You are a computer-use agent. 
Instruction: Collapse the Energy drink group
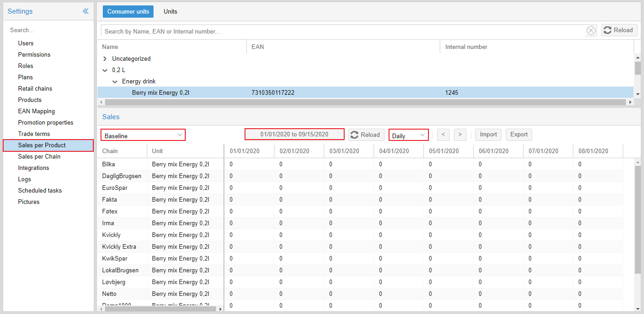pos(115,81)
